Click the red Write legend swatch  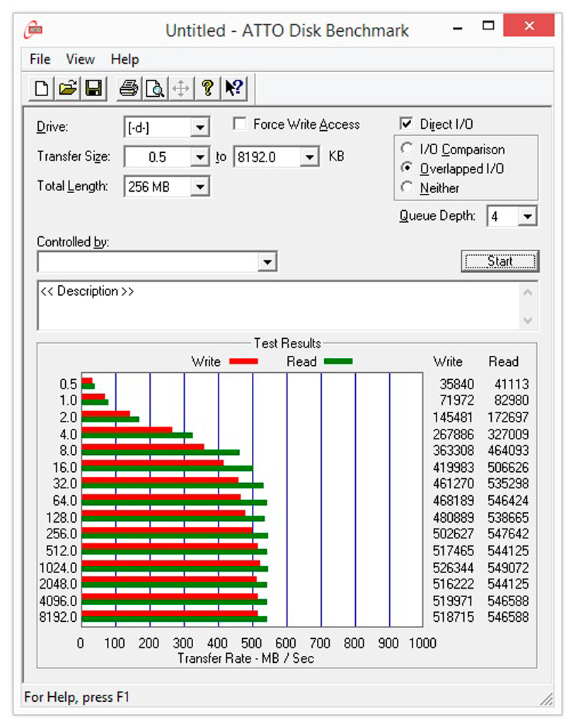pos(243,362)
